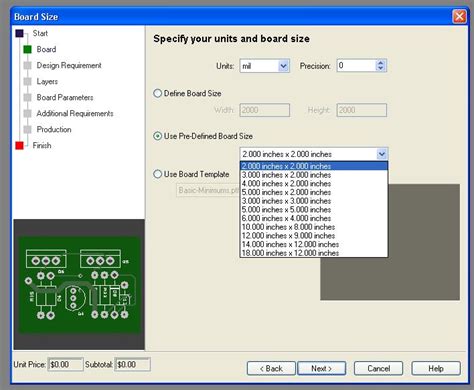This screenshot has width=474, height=390.
Task: Pick 10.000 inches x 8.000 inches
Action: coord(314,227)
